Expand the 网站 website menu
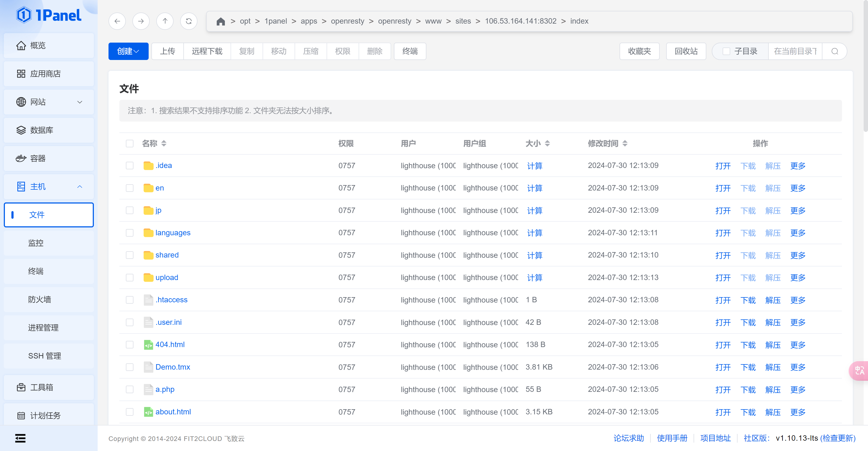Image resolution: width=868 pixels, height=451 pixels. tap(49, 102)
